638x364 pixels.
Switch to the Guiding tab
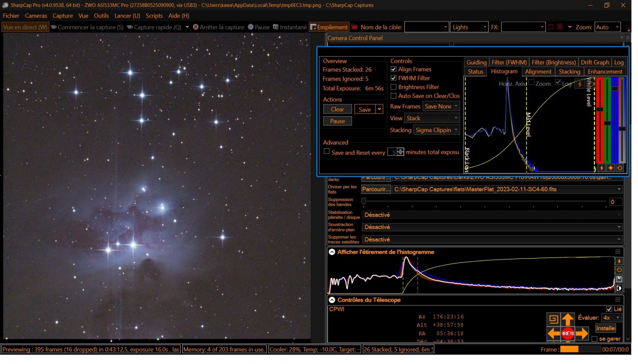pyautogui.click(x=477, y=62)
